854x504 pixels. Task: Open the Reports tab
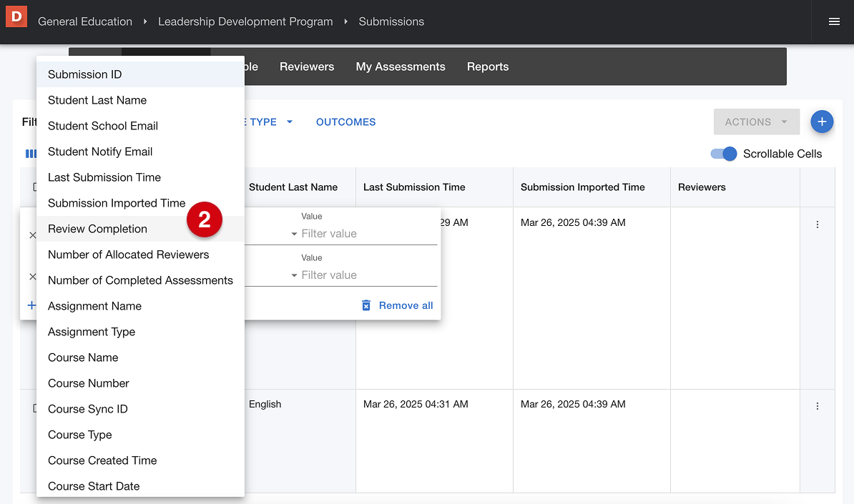[488, 66]
